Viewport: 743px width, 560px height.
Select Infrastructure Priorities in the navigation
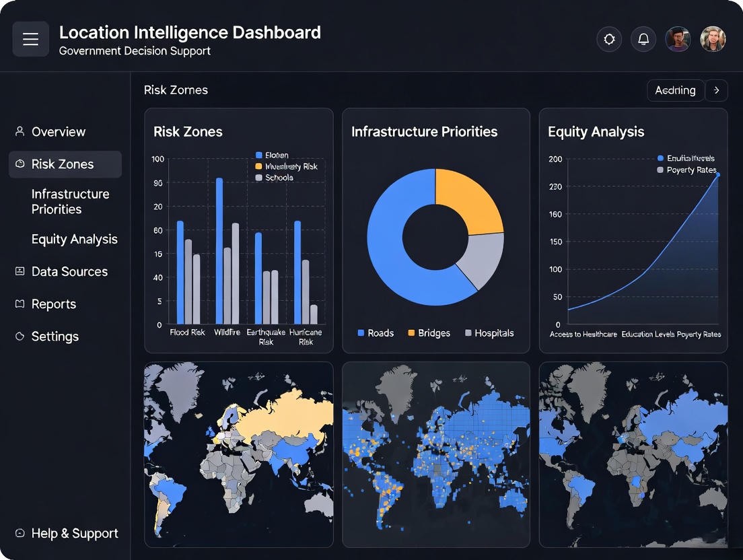click(x=70, y=201)
